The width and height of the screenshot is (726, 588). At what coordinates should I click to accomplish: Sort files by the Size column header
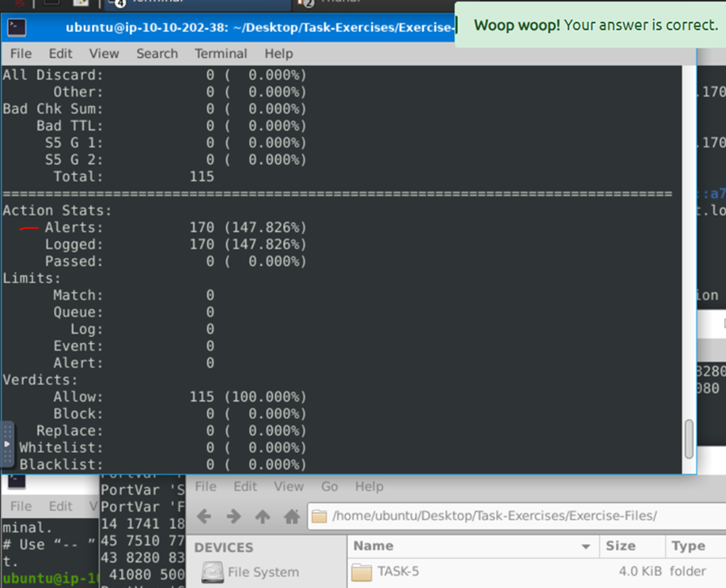tap(632, 546)
